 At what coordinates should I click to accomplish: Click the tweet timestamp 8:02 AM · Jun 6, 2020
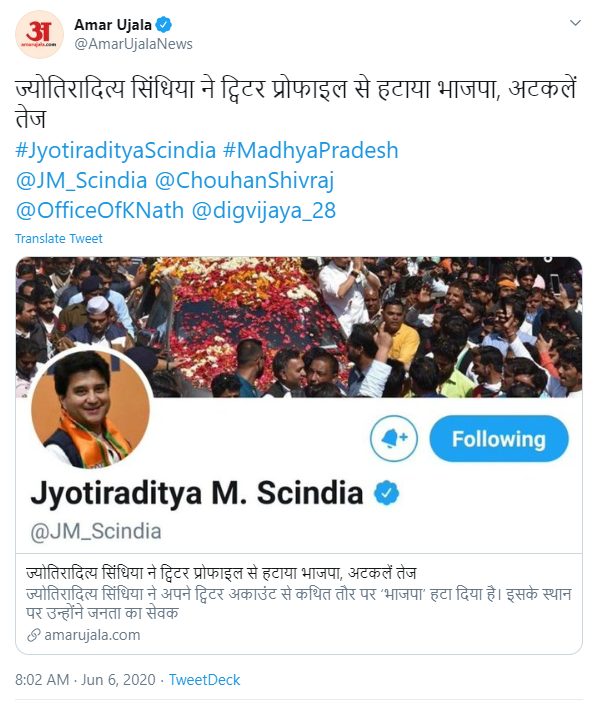point(85,680)
